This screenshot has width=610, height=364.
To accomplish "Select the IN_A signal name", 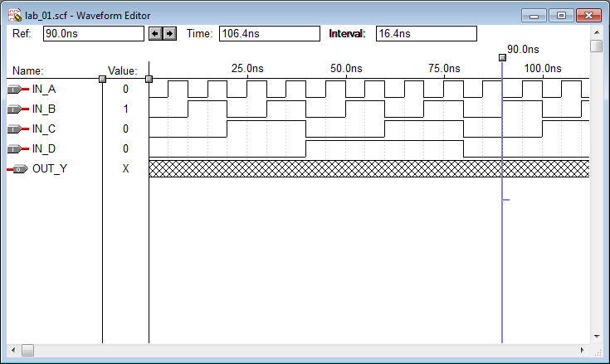I will point(44,90).
